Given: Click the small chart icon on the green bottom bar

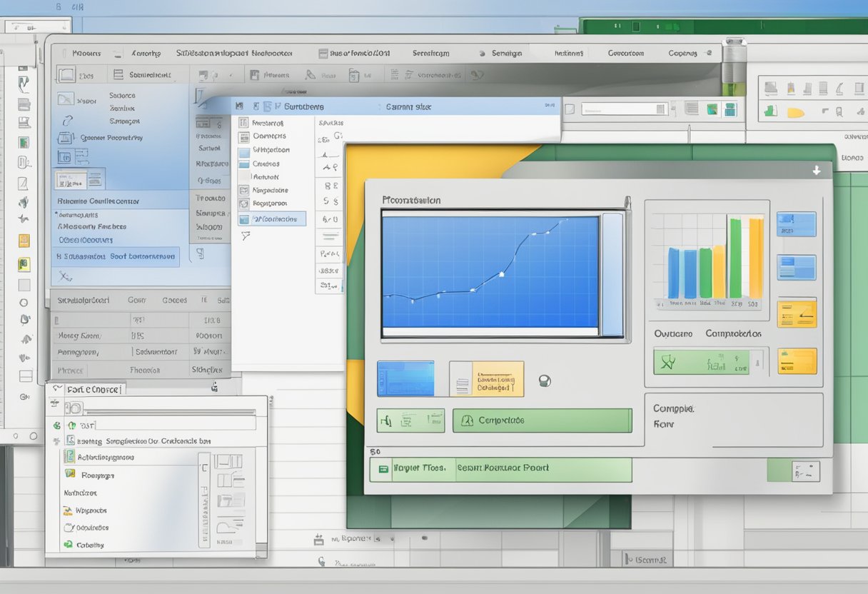Looking at the screenshot, I should [x=383, y=469].
